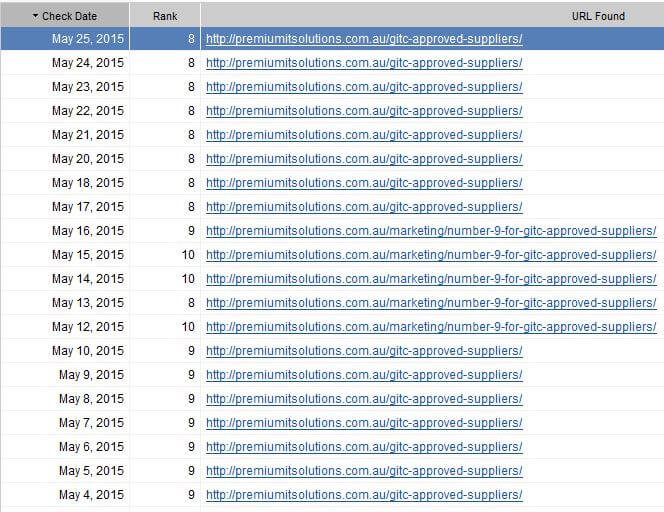Open the URL link in the May 5, 2015 row
Image resolution: width=664 pixels, height=512 pixels.
(364, 471)
